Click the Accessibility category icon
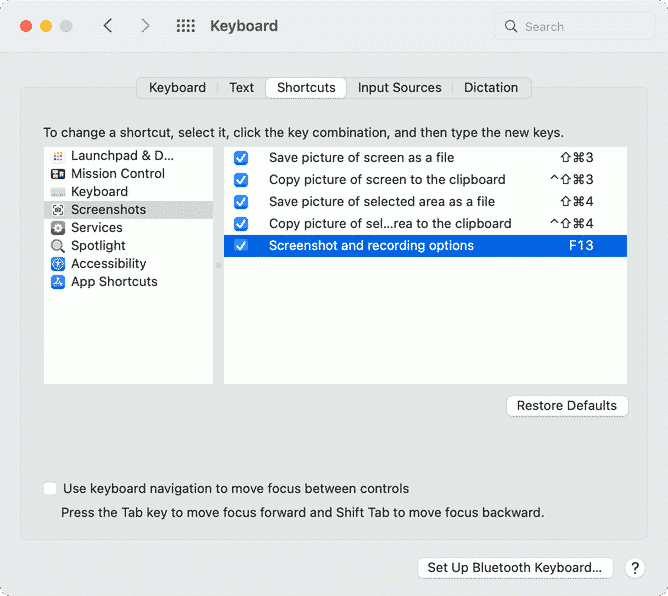Screen dimensions: 668x596 click(x=58, y=264)
